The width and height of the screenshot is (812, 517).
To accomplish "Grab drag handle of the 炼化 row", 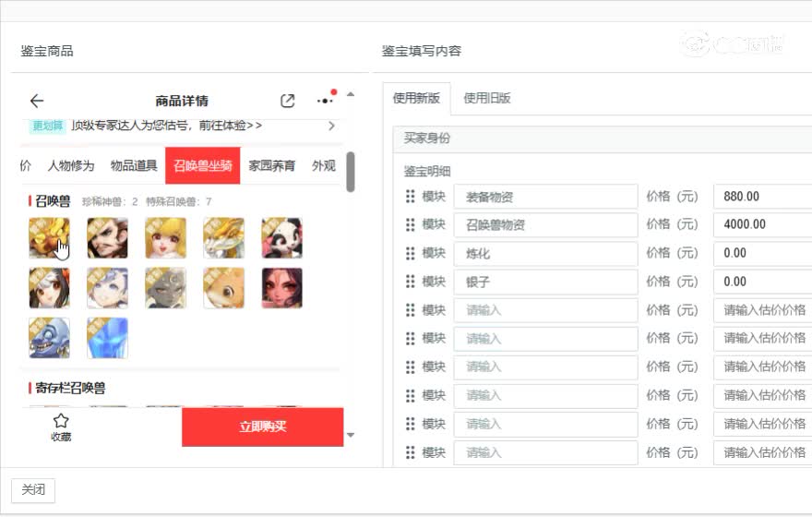I will pos(410,253).
